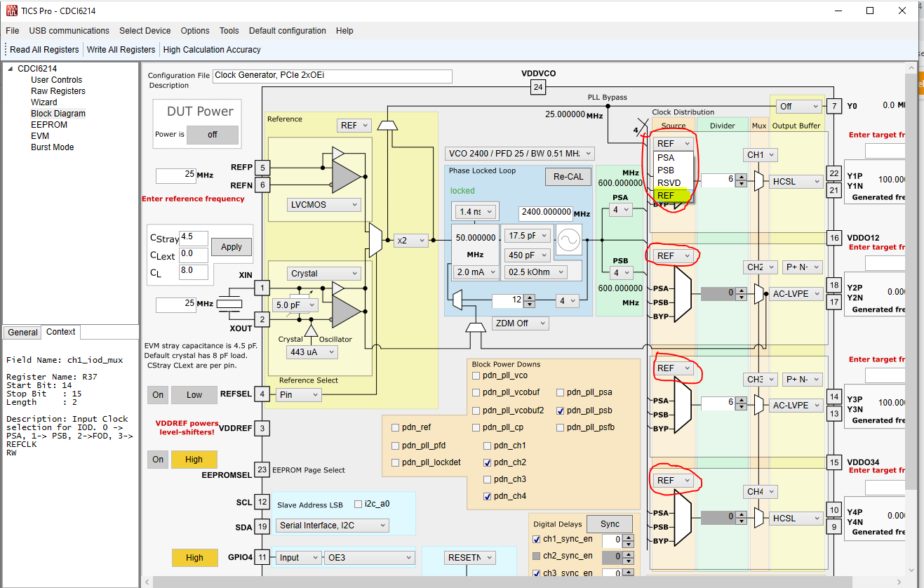The image size is (924, 588).
Task: Click the LVCMOS reference buffer amplifier triangle
Action: 347,176
